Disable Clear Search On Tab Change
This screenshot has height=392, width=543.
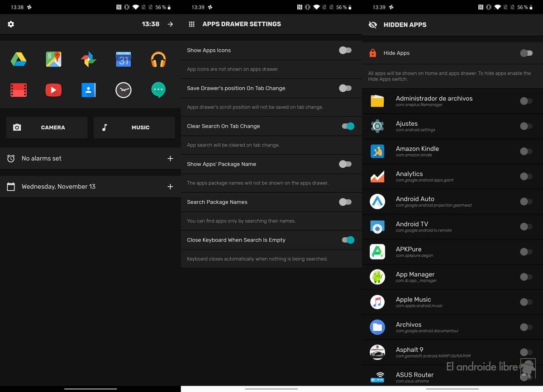(348, 126)
